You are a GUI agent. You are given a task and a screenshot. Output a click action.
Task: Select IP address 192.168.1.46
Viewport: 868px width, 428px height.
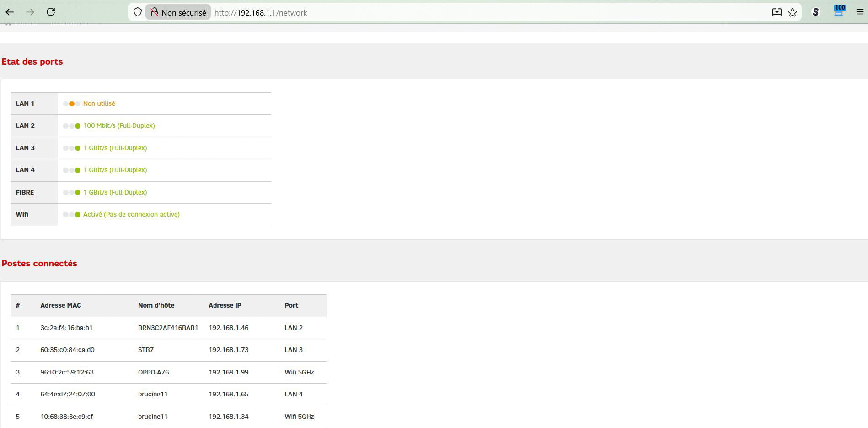(x=229, y=328)
